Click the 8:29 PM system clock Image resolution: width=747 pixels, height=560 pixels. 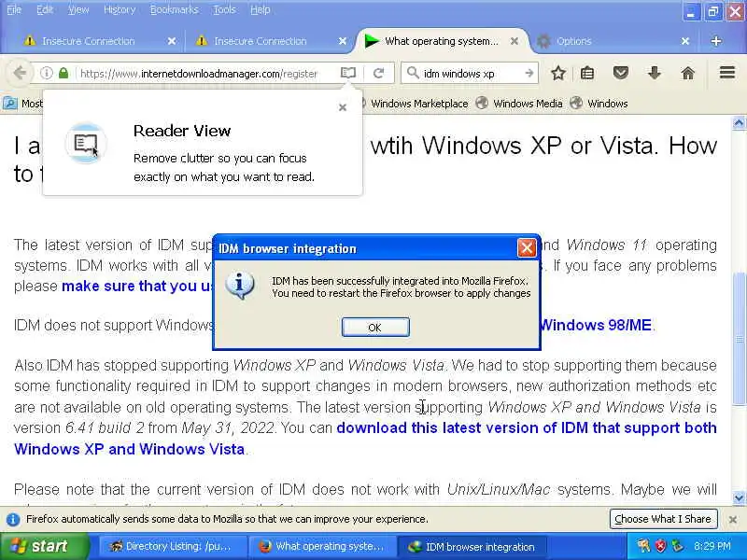[x=712, y=546]
